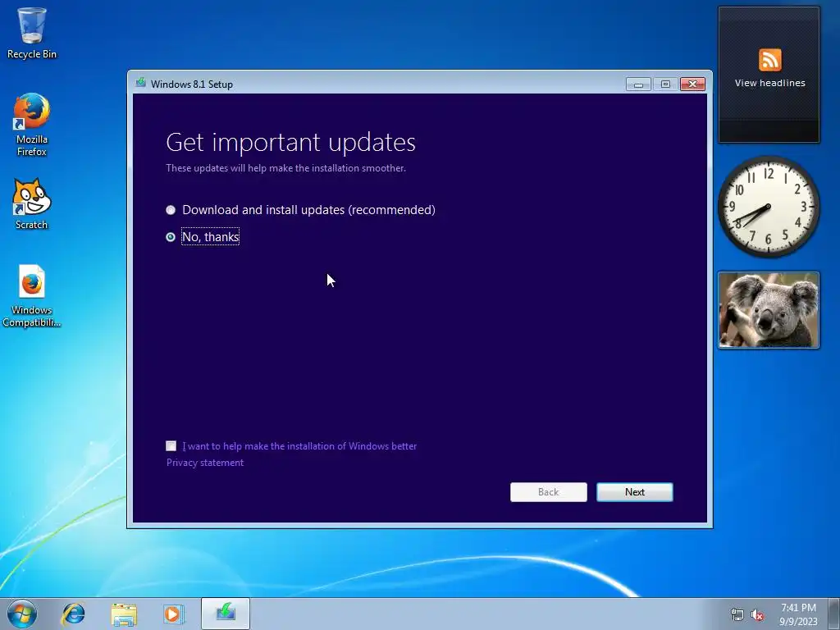Open the RSS feed headlines gadget icon
Screen dimensions: 840x630
(x=769, y=59)
